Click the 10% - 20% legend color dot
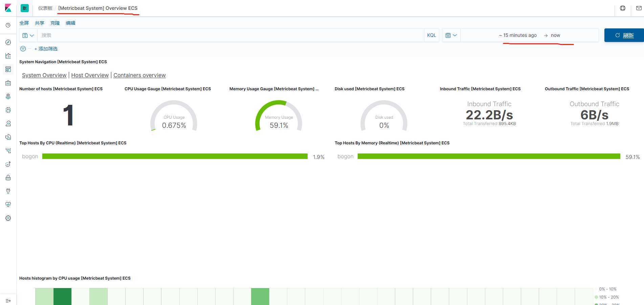644x305 pixels. point(596,297)
